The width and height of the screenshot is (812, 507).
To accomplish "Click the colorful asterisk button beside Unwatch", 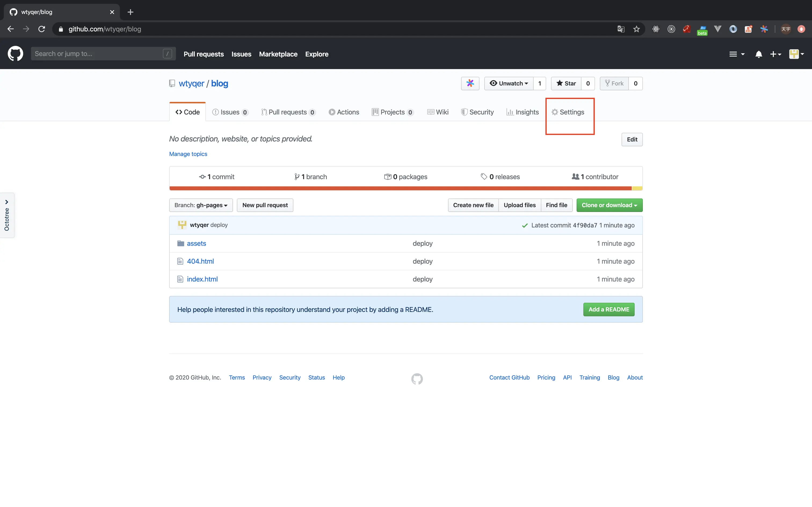I will click(x=470, y=83).
